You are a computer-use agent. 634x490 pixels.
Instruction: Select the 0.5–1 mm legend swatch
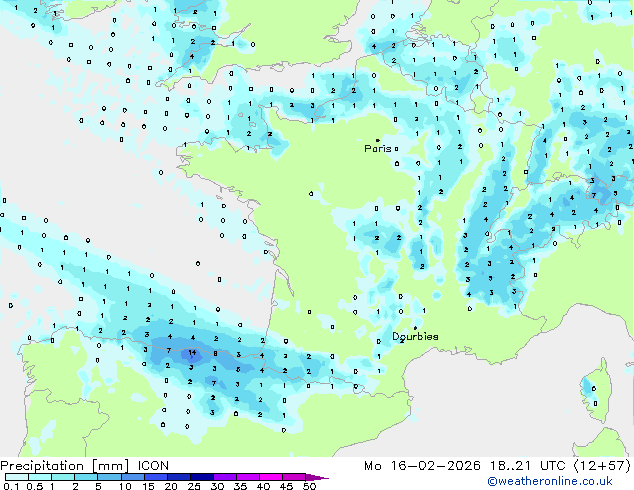click(x=40, y=477)
